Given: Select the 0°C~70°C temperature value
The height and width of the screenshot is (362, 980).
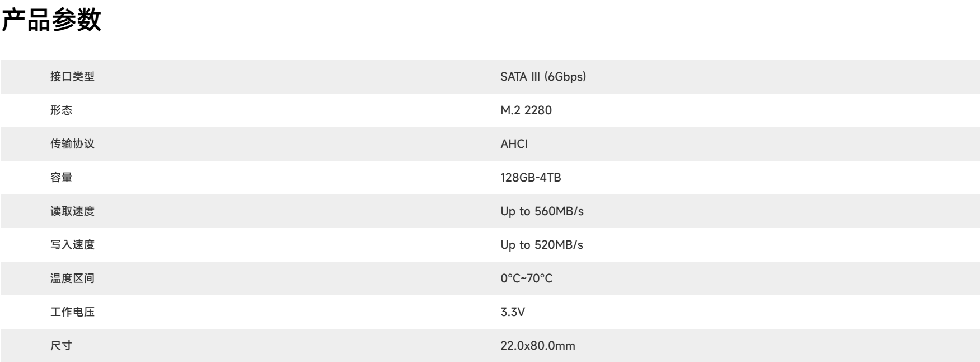Looking at the screenshot, I should (526, 279).
